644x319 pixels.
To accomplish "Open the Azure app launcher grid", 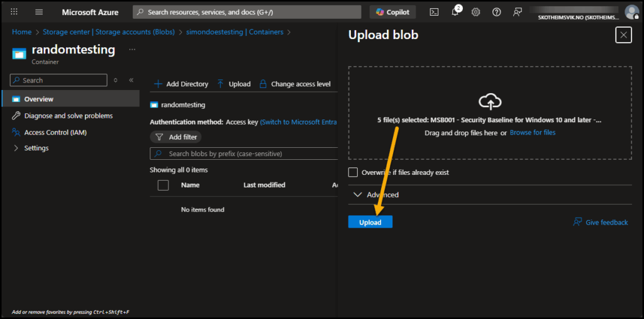I will [x=14, y=12].
